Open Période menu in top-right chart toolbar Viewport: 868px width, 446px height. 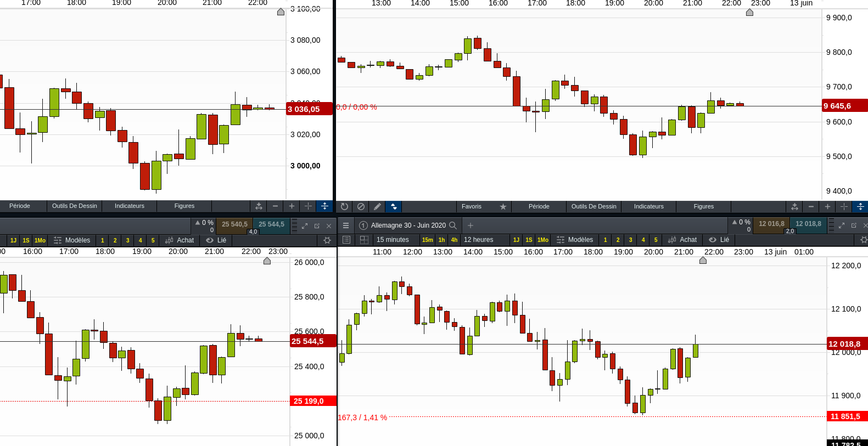coord(539,207)
